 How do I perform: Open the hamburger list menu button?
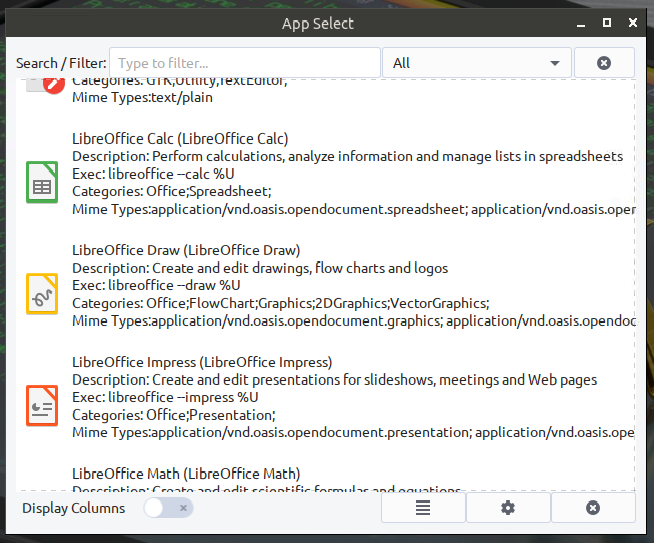423,508
